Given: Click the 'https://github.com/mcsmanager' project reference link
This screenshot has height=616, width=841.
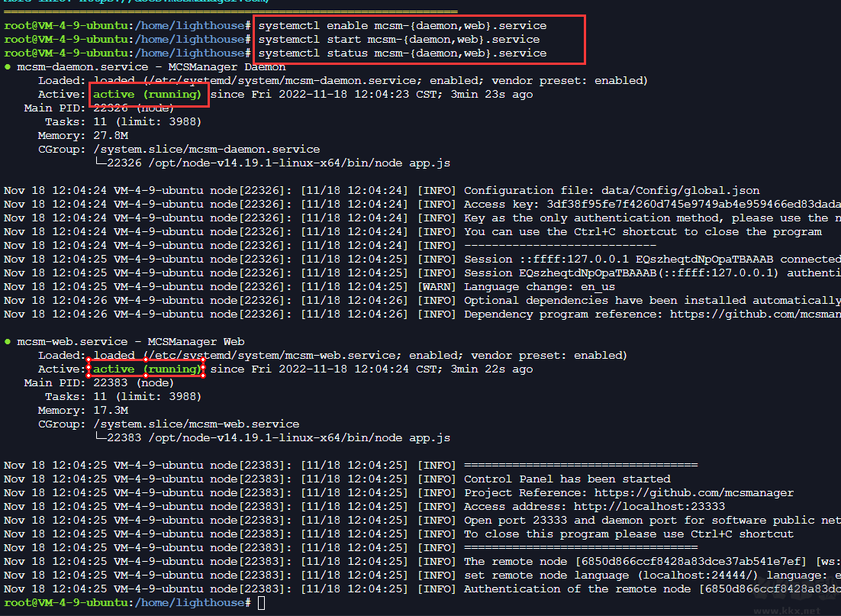Looking at the screenshot, I should (694, 493).
